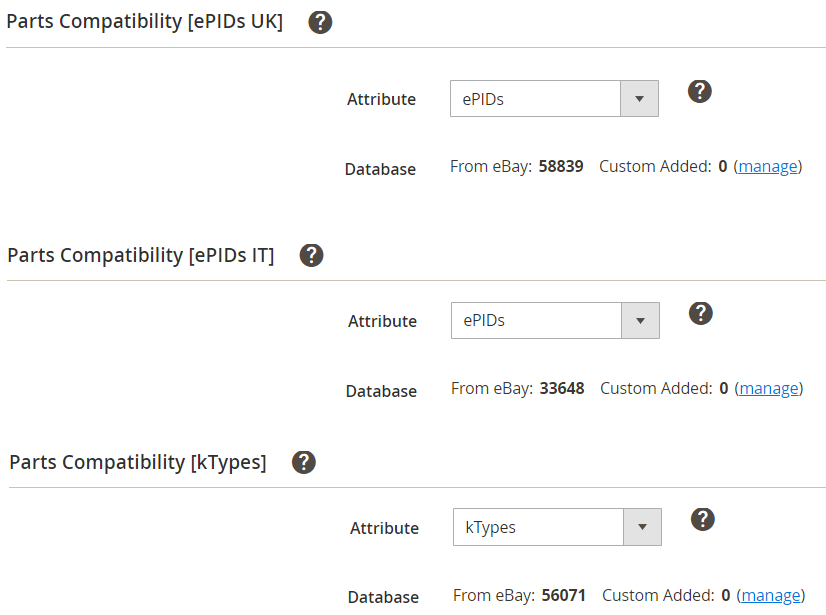Click the Parts Compatibility [ePIDs UK] heading
Viewport: 826px width, 615px height.
tap(145, 22)
